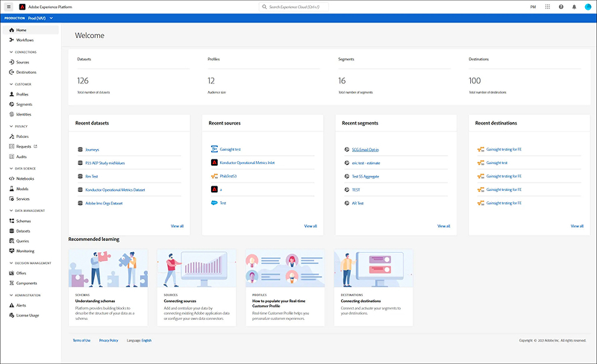
Task: Click the Models flask icon
Action: [11, 189]
